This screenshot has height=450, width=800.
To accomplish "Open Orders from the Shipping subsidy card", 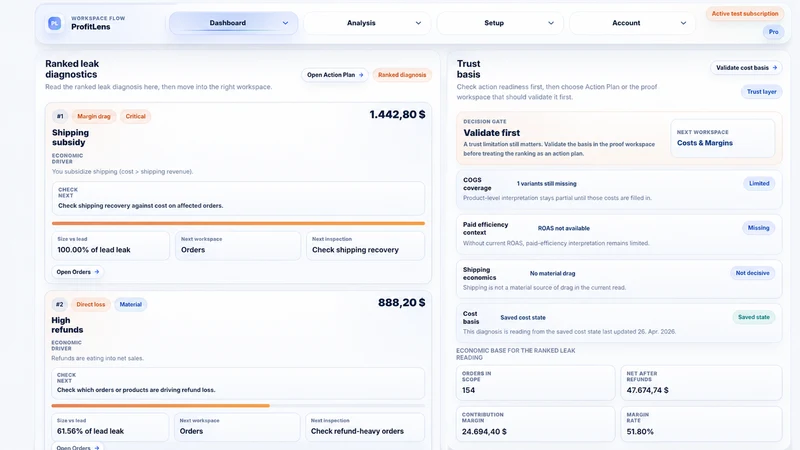I will 78,272.
